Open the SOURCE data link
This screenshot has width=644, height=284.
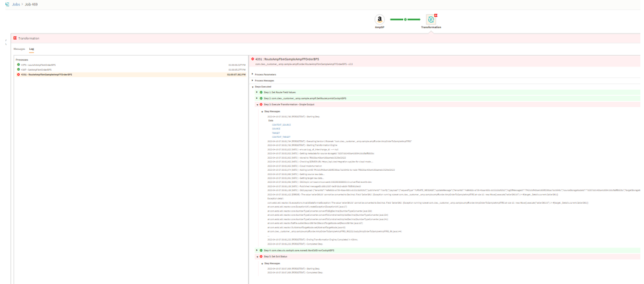[x=276, y=129]
